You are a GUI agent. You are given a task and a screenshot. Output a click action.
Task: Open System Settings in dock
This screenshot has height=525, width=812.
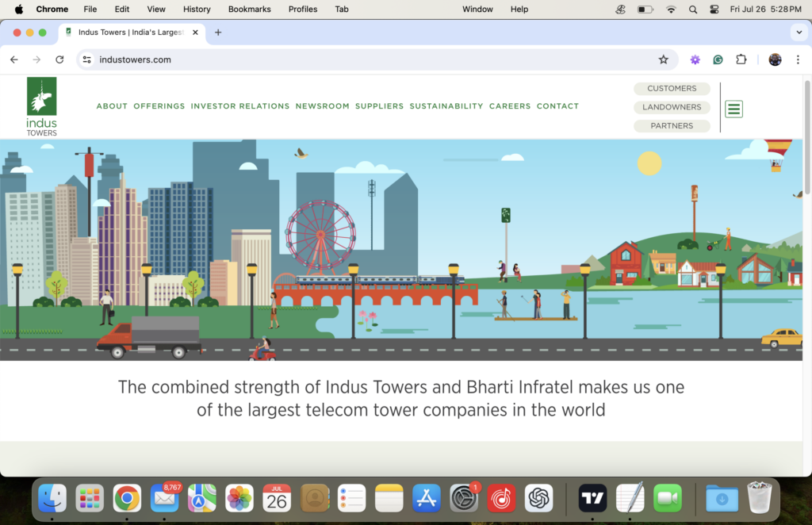coord(463,498)
